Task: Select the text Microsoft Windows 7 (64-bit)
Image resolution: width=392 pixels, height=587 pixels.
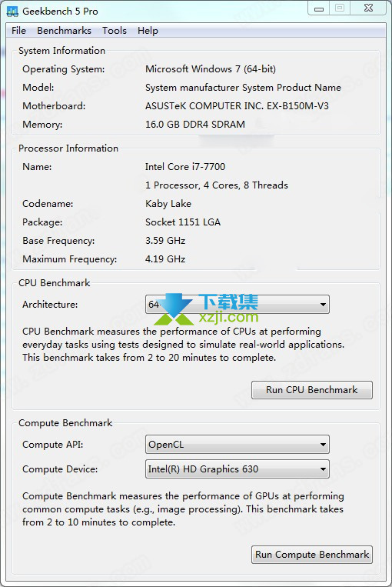Action: 211,69
